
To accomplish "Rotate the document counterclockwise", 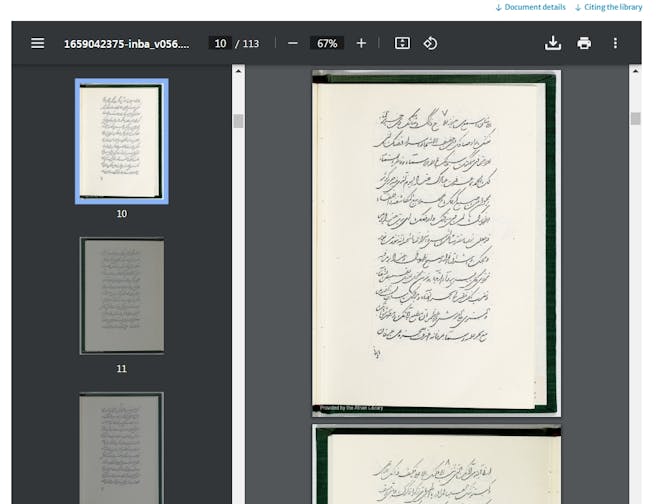I will point(430,43).
